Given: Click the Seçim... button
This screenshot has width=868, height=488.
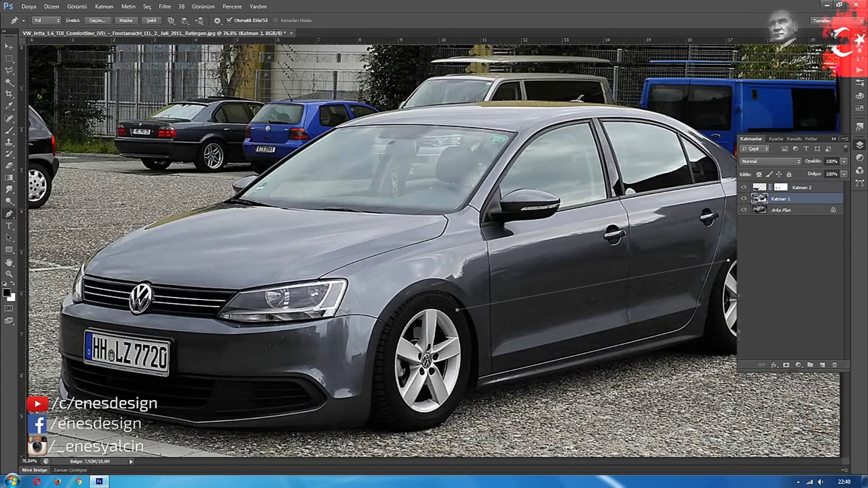Looking at the screenshot, I should coord(97,20).
